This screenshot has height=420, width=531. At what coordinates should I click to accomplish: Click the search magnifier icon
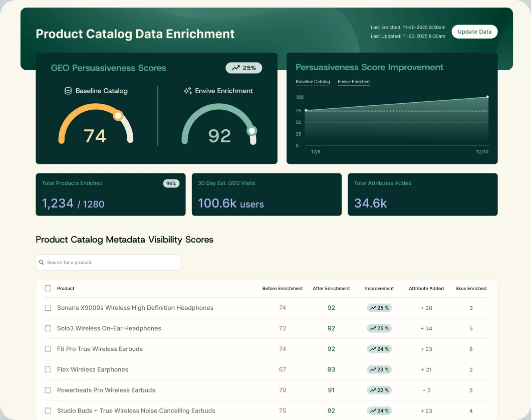42,263
